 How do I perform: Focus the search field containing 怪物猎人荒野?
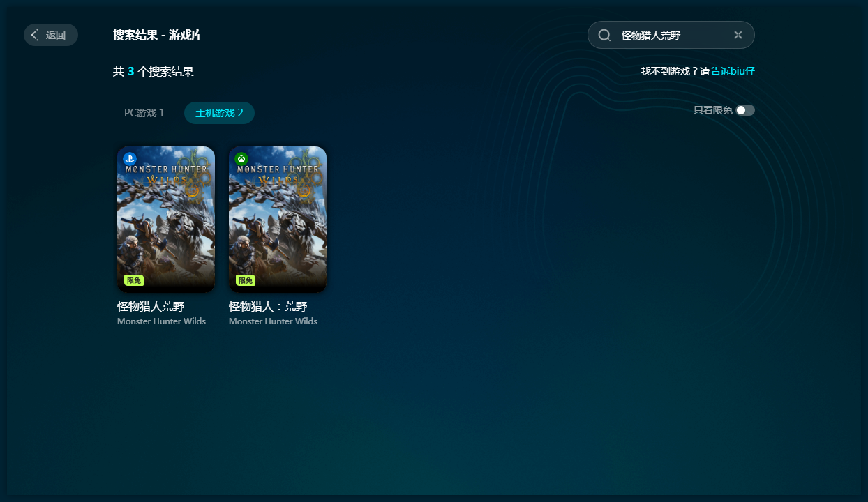click(x=671, y=35)
